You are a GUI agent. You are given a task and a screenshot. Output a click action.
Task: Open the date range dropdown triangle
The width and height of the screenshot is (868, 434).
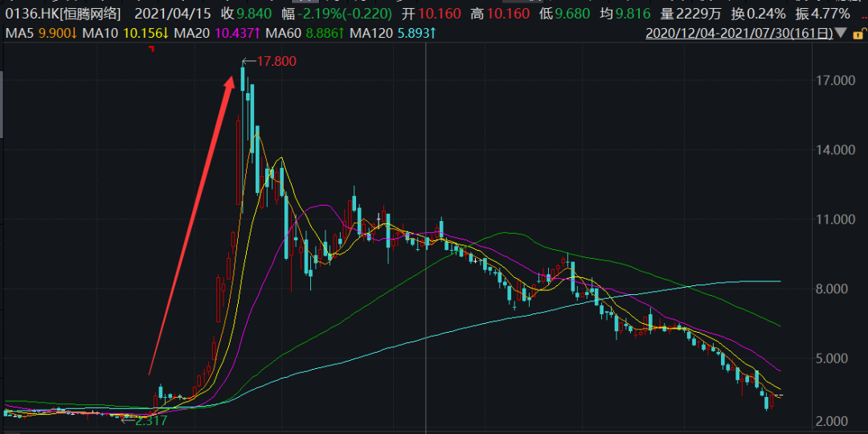841,33
